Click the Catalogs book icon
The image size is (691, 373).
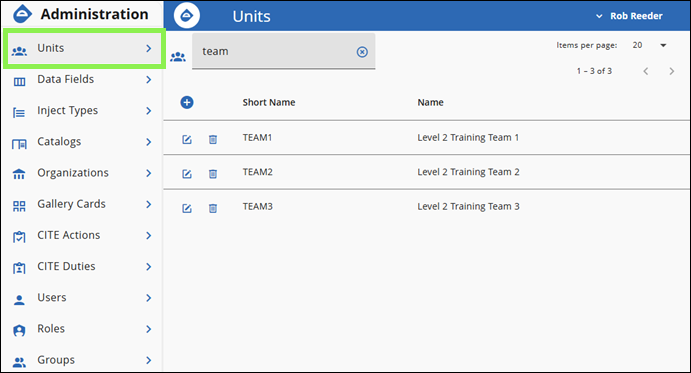pos(19,144)
